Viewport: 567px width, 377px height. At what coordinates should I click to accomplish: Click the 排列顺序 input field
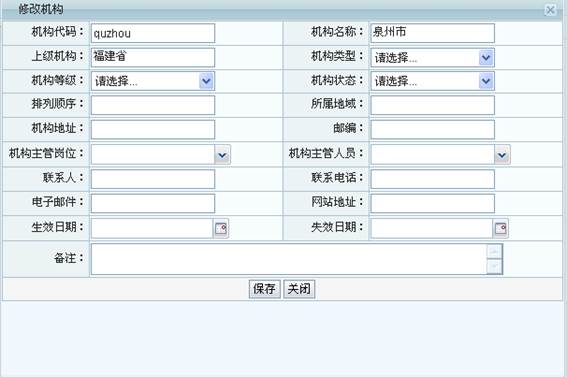tap(153, 105)
